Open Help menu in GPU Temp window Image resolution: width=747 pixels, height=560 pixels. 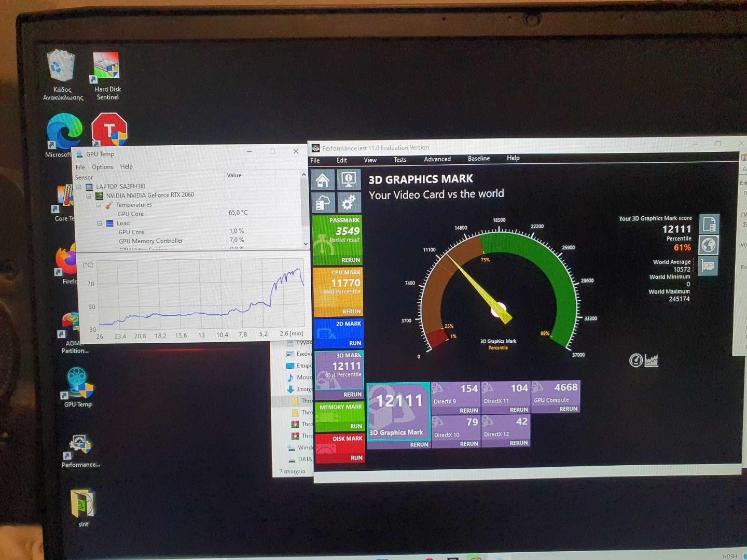127,166
